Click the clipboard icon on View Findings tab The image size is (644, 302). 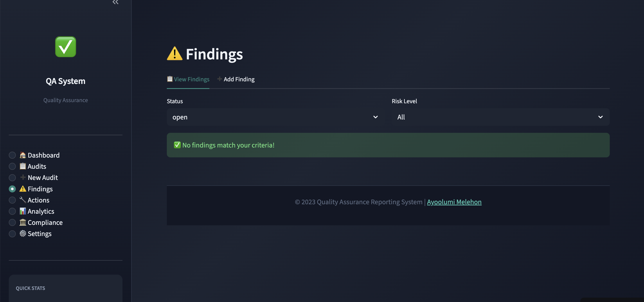click(170, 79)
